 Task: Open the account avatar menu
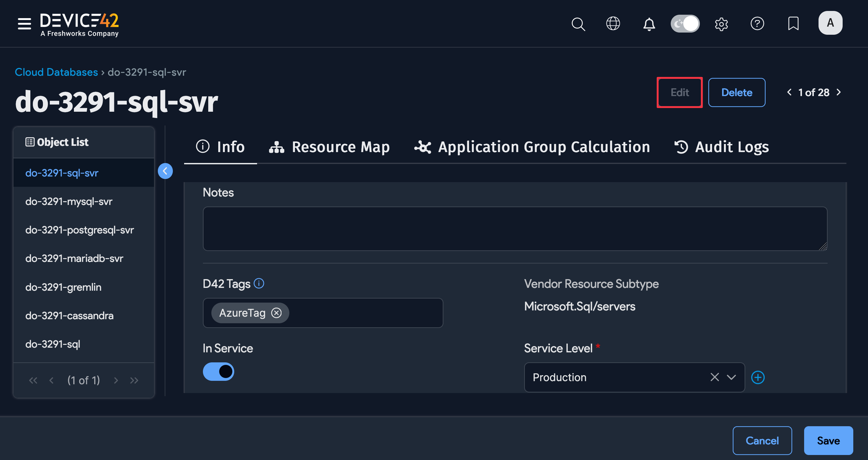(830, 23)
